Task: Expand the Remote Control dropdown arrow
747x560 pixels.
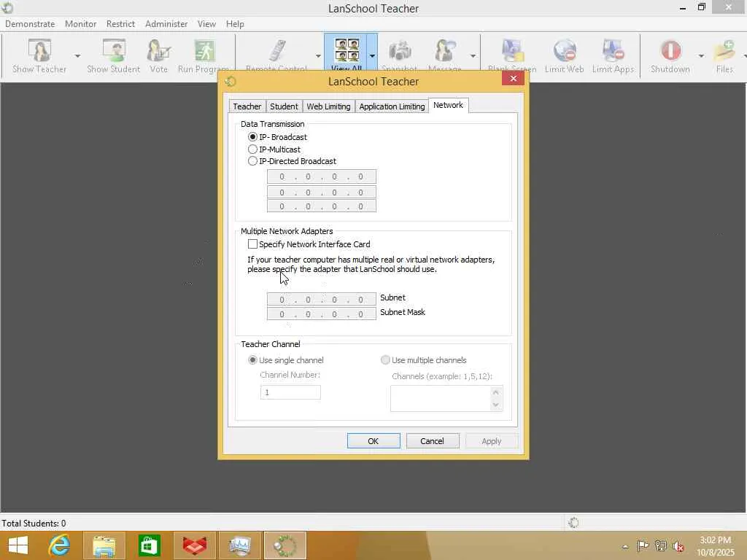Action: (318, 55)
